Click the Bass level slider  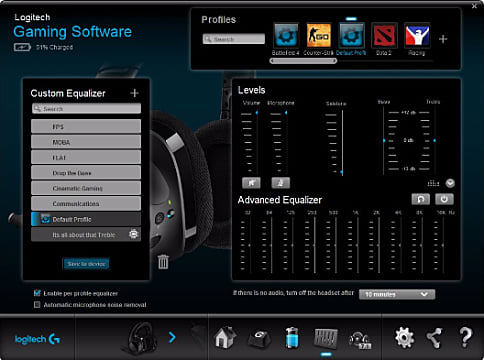coord(384,141)
